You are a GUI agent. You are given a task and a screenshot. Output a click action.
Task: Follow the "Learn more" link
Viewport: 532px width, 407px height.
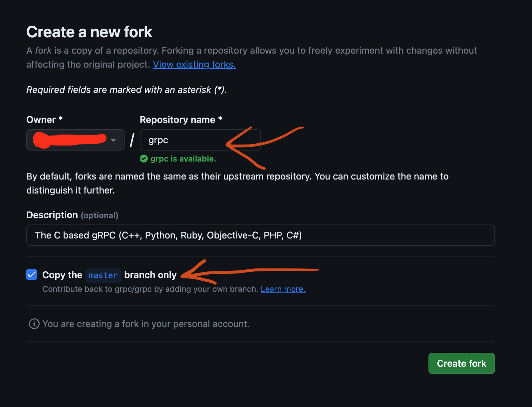(x=283, y=289)
